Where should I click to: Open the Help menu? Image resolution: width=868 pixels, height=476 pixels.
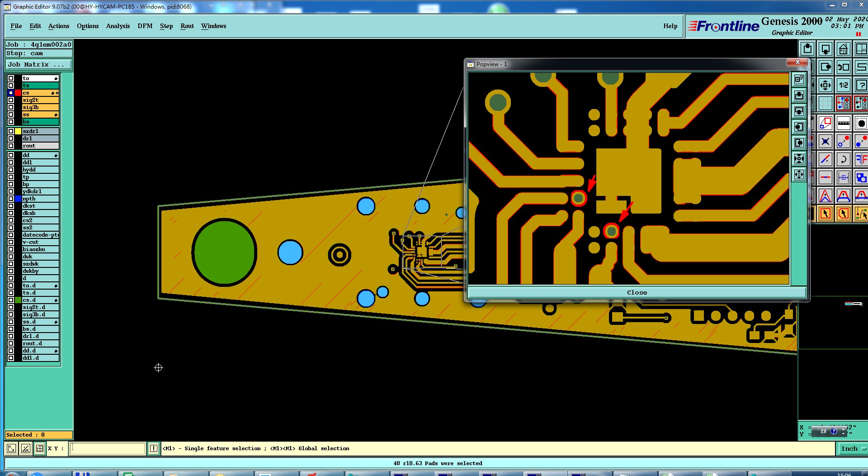670,26
